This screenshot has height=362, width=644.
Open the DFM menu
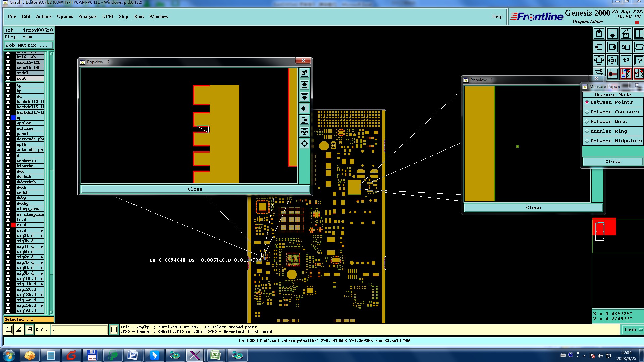point(107,16)
